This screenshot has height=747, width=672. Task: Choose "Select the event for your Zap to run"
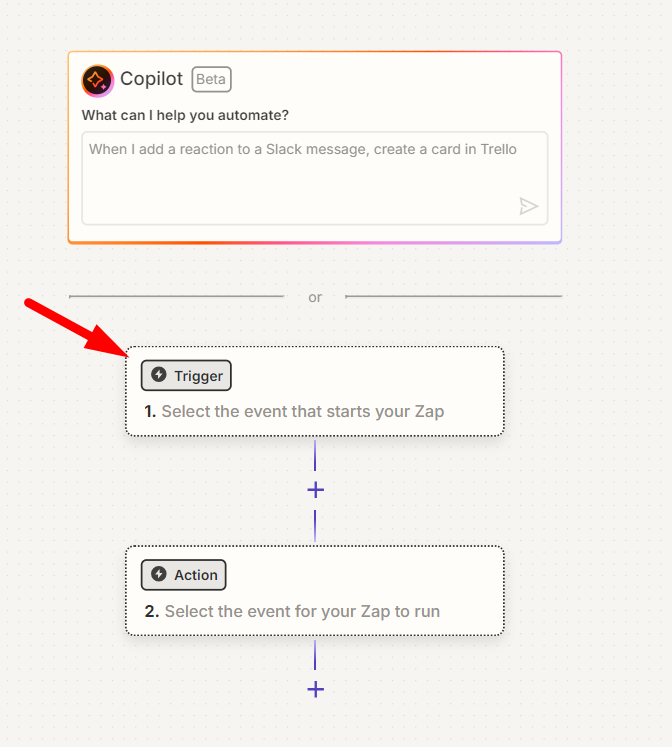(302, 611)
